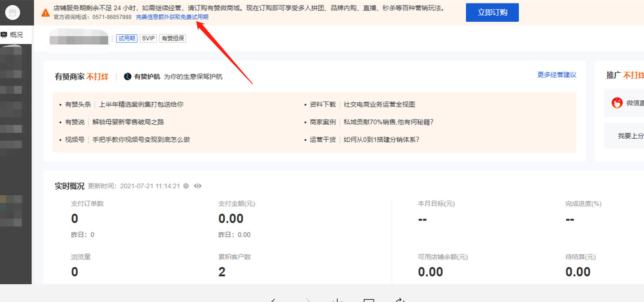Open article 解锁母婴新零售破局之路
Viewport: 644px width, 302px height.
click(128, 122)
